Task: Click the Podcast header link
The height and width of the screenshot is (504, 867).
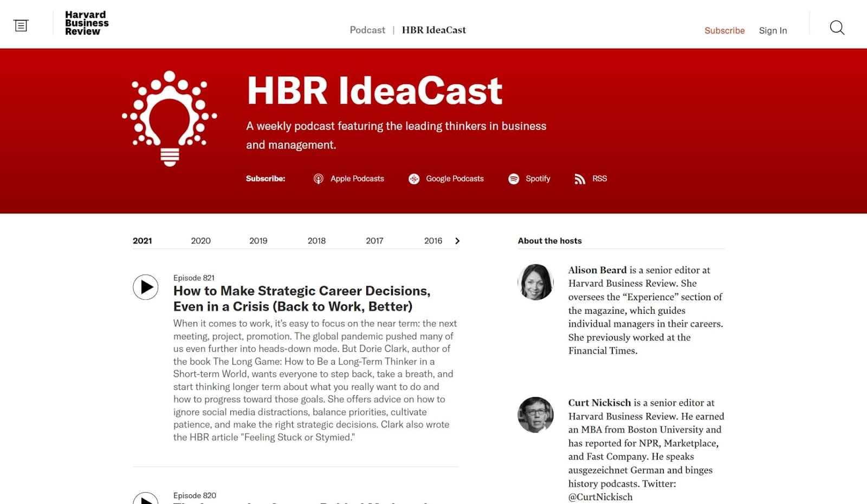Action: click(x=367, y=30)
